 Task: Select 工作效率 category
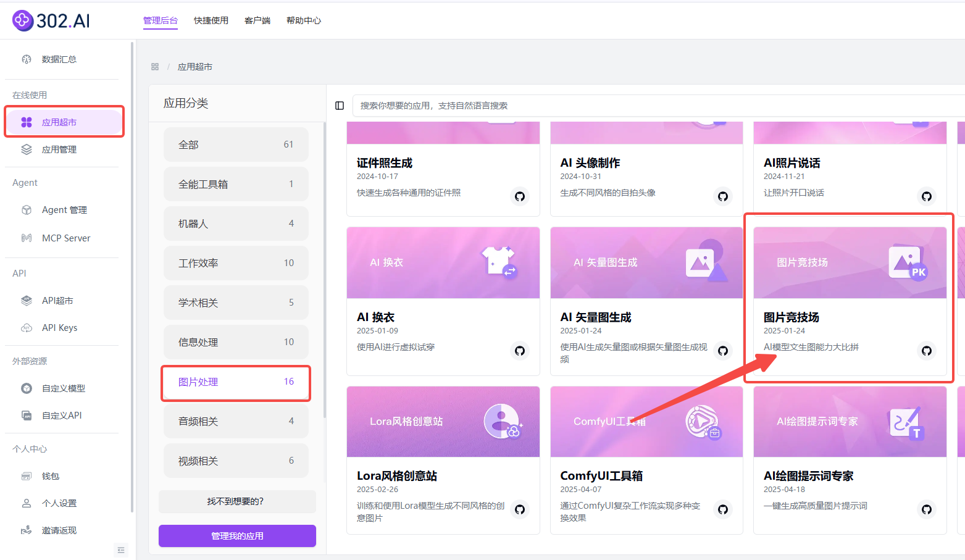[236, 263]
